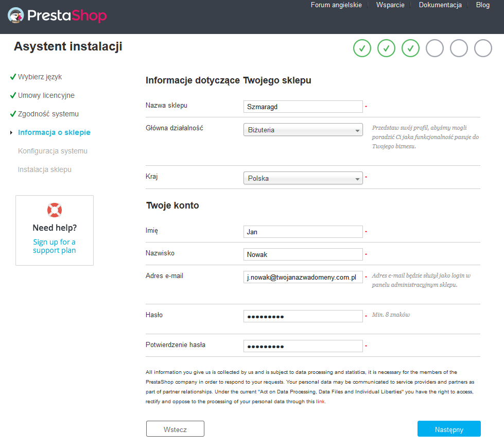Screen dimensions: 504x448
Task: Click checkmark next to Wybierz język
Action: point(13,77)
